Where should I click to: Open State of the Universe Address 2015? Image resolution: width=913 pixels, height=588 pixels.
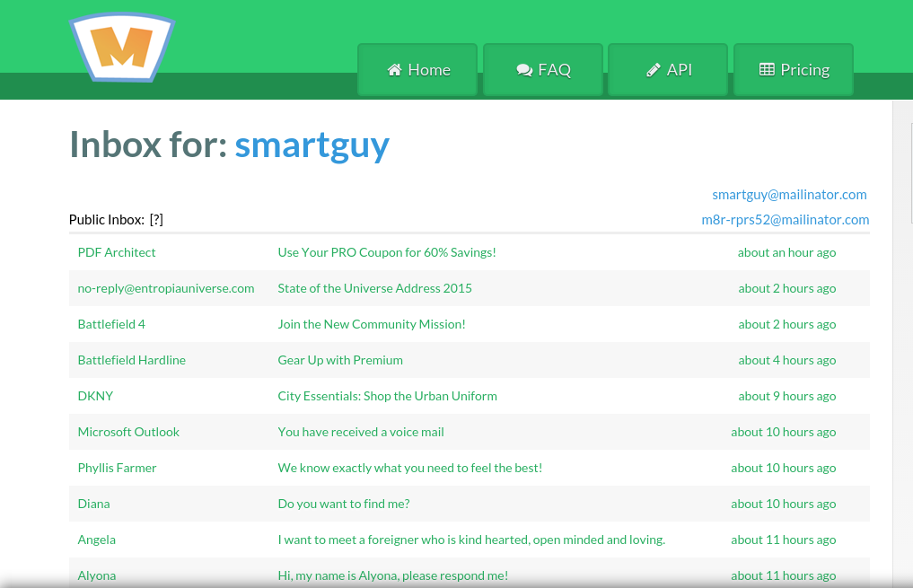tap(470, 288)
